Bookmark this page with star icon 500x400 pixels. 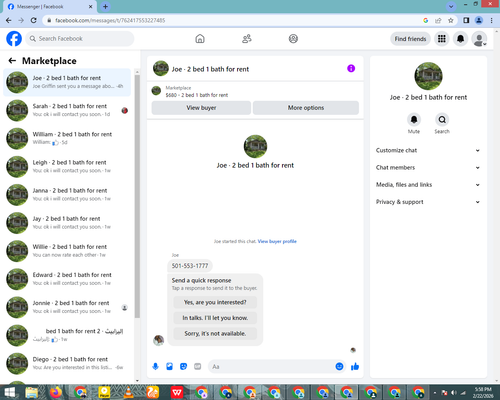(x=451, y=20)
